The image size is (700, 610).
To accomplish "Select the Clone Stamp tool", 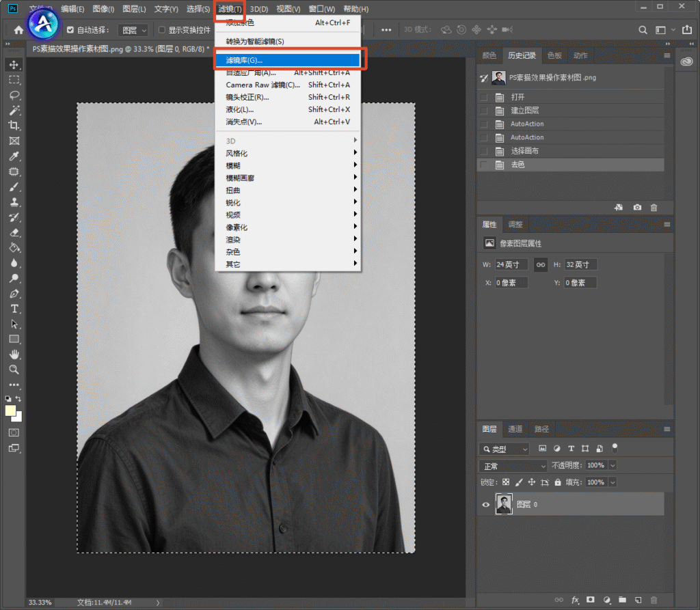I will pos(14,202).
